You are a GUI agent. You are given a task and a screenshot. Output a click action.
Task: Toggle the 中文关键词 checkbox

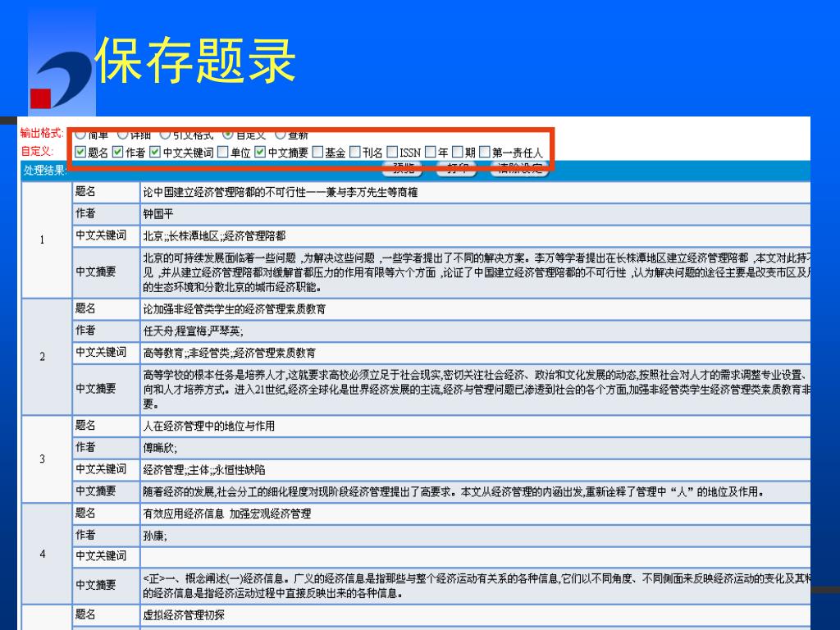[155, 152]
